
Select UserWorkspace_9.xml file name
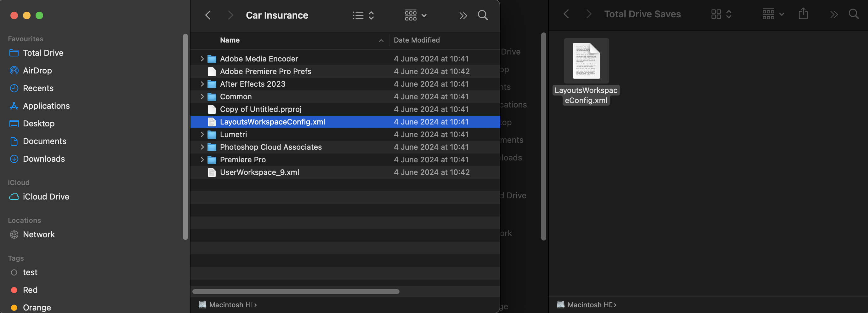pyautogui.click(x=259, y=172)
